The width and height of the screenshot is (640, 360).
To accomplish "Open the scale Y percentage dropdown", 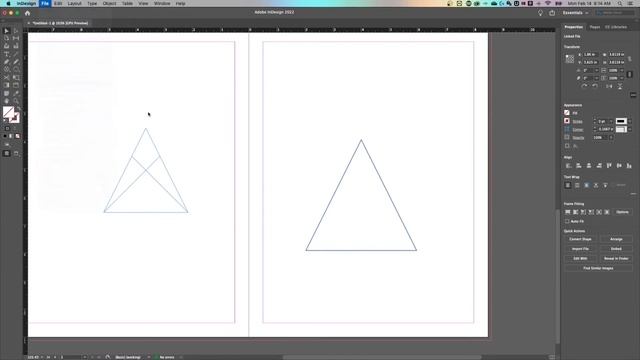I will 622,78.
